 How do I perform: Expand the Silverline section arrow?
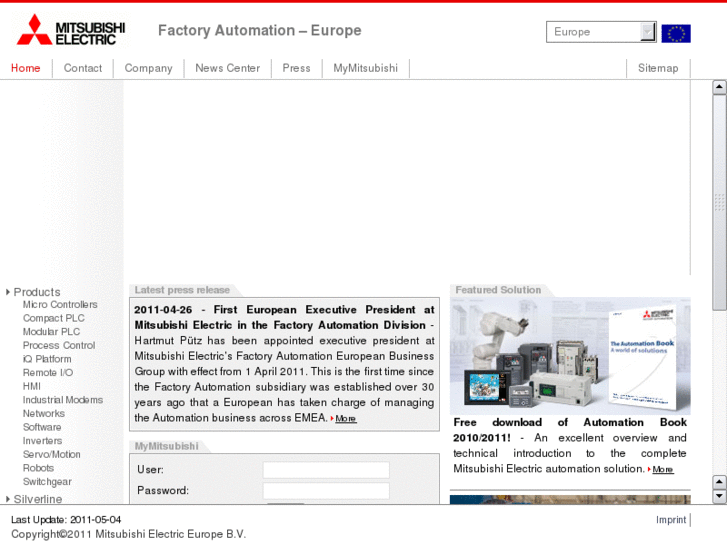point(8,499)
